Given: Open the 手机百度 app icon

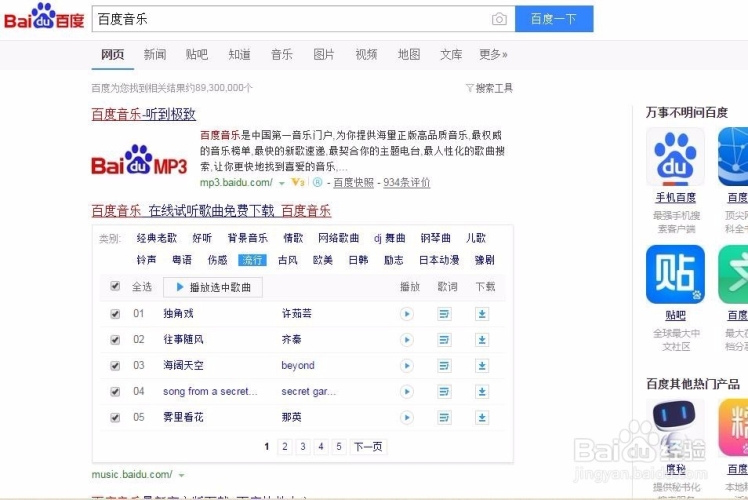Looking at the screenshot, I should click(x=675, y=157).
